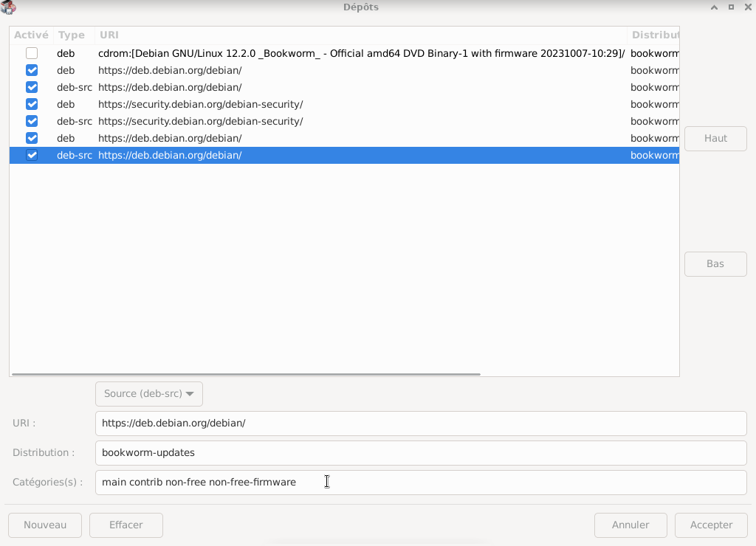The width and height of the screenshot is (756, 546).
Task: Focus the Catégories field with main contrib
Action: 421,483
